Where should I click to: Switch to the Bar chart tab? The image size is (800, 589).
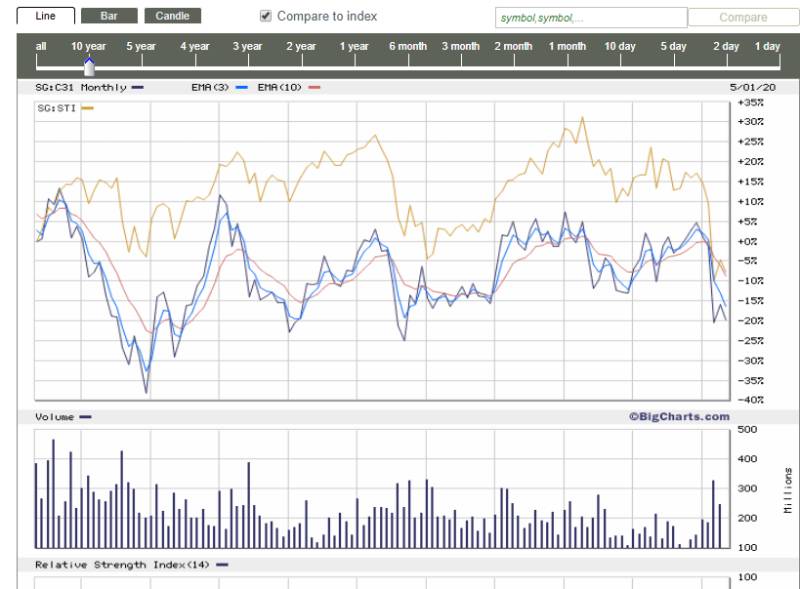point(109,16)
